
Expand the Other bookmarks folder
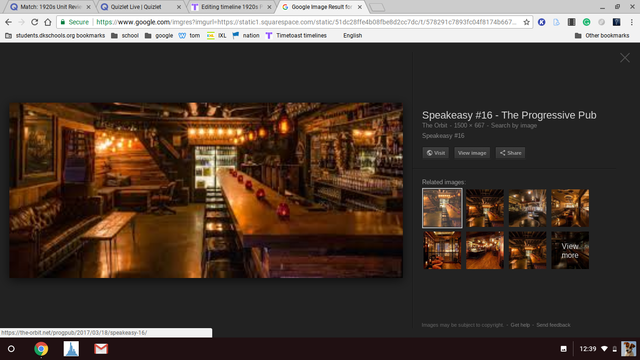tap(602, 36)
